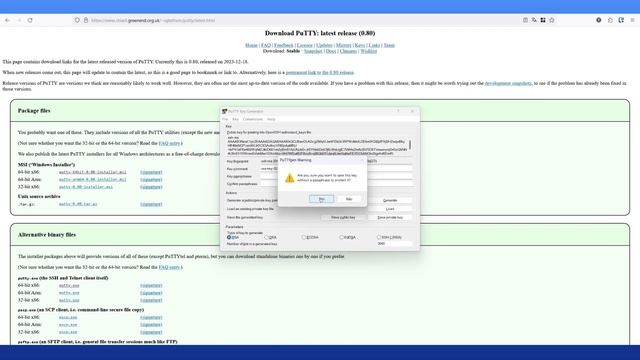Download the 32-bit x86 MSI installer

pyautogui.click(x=86, y=187)
